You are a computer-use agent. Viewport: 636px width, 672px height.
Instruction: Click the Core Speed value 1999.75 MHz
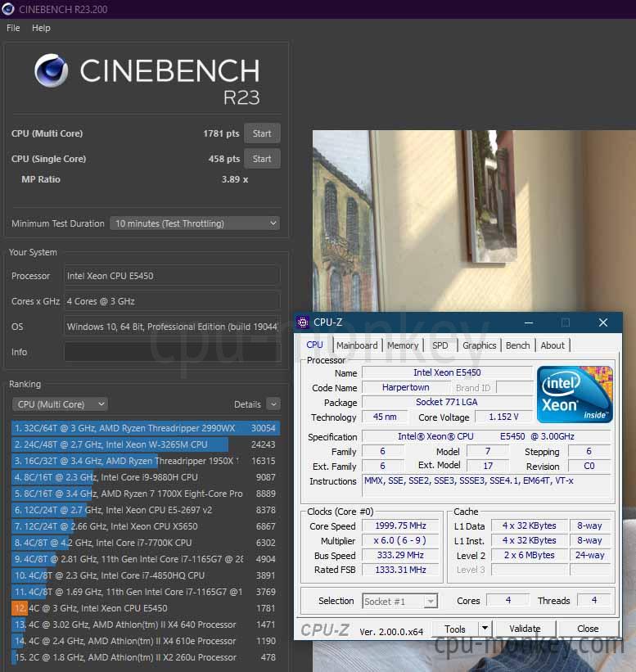(400, 525)
